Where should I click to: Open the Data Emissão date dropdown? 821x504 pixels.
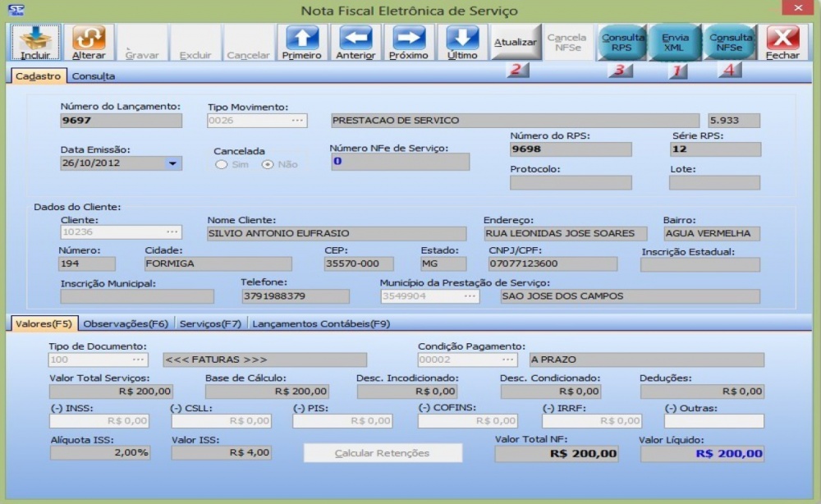pos(173,163)
